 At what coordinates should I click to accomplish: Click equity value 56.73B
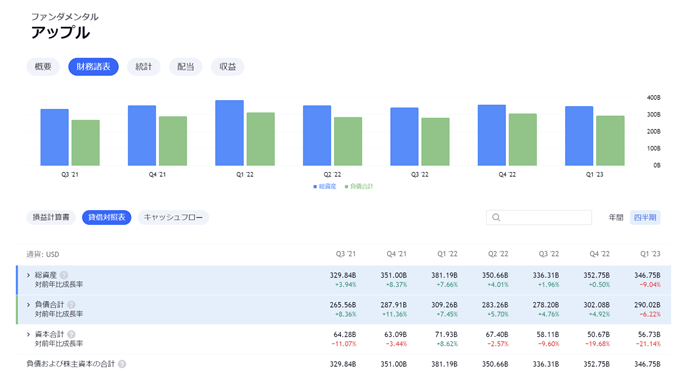pos(649,334)
